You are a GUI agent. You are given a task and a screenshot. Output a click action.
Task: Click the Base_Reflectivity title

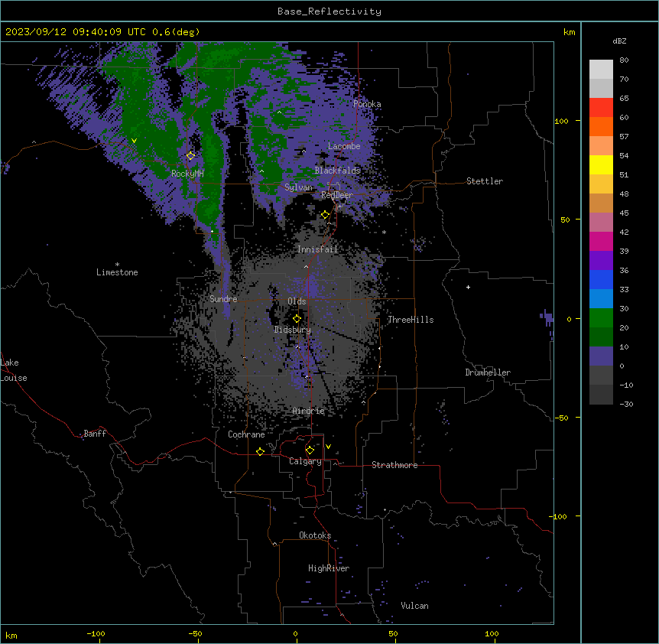click(x=329, y=11)
